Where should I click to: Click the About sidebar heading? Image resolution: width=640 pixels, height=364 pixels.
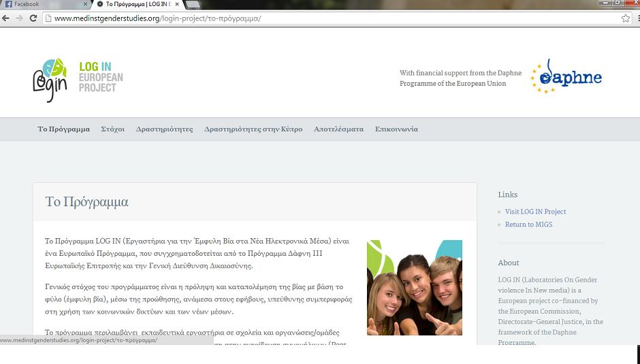[x=509, y=263]
